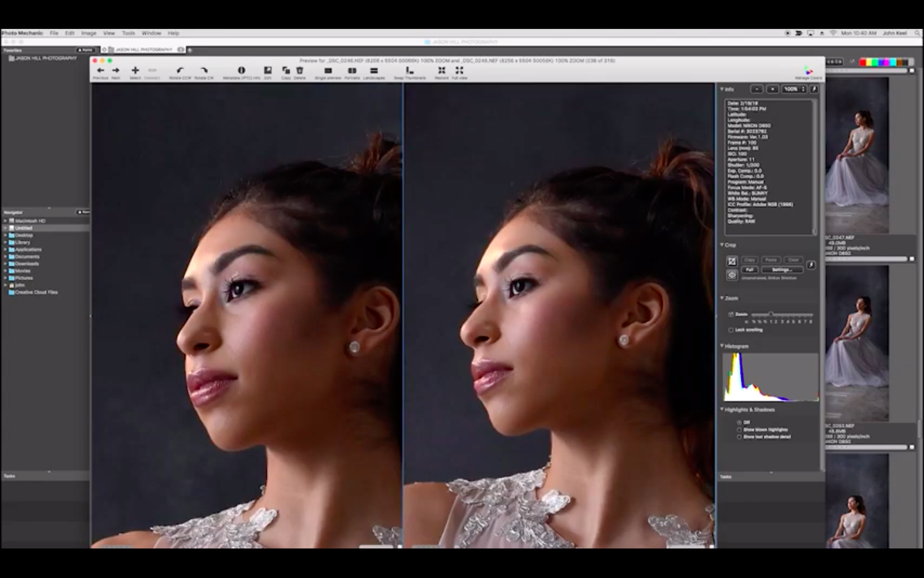924x578 pixels.
Task: Switch to Single preview layout
Action: point(328,71)
